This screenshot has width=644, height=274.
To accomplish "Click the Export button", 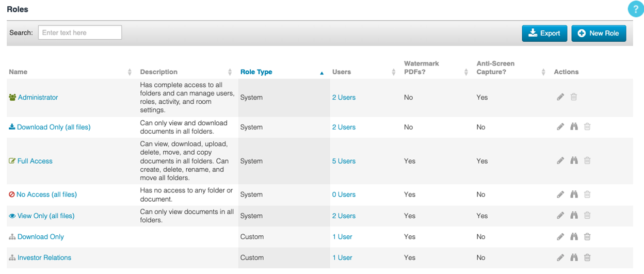I will pyautogui.click(x=544, y=33).
